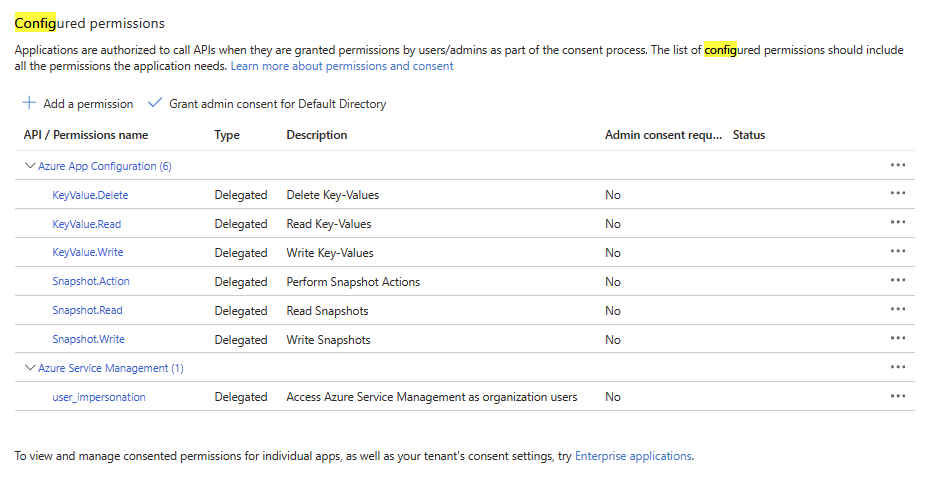Open the ellipsis menu for KeyValue.Read row

coord(898,222)
